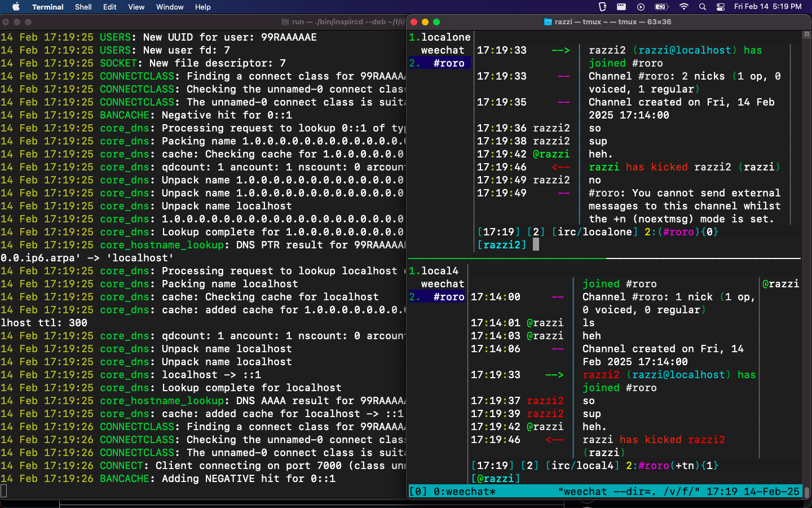Click the 'Channel created on Fri, 14 Feb' text in top pane
This screenshot has height=508, width=812.
point(682,102)
